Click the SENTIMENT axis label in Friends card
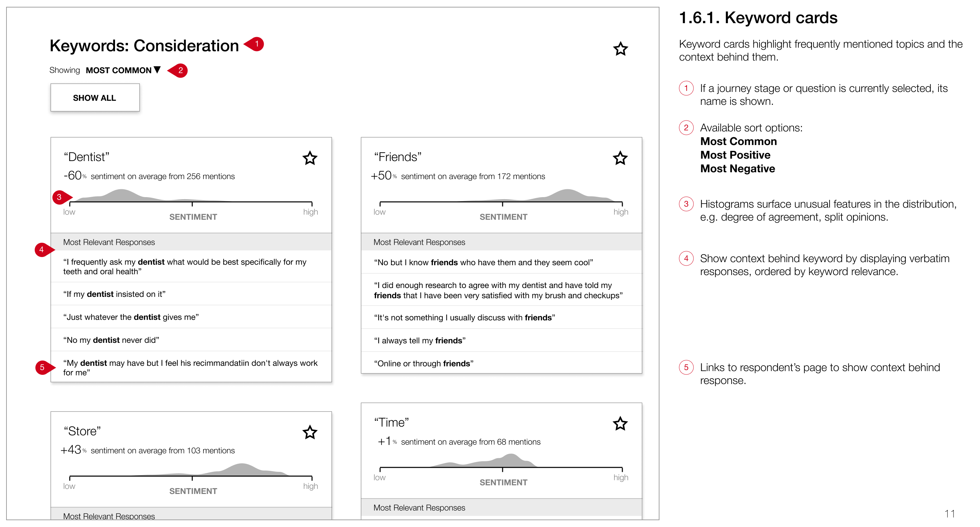 click(503, 217)
